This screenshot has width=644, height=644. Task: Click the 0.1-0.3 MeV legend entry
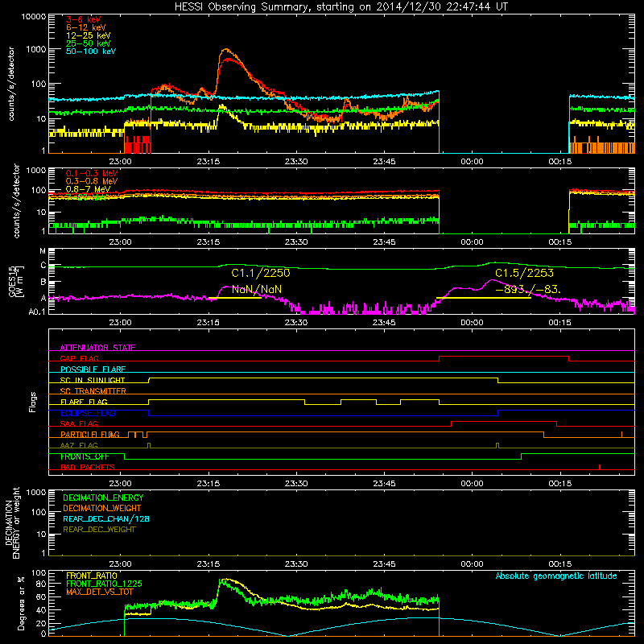point(92,174)
